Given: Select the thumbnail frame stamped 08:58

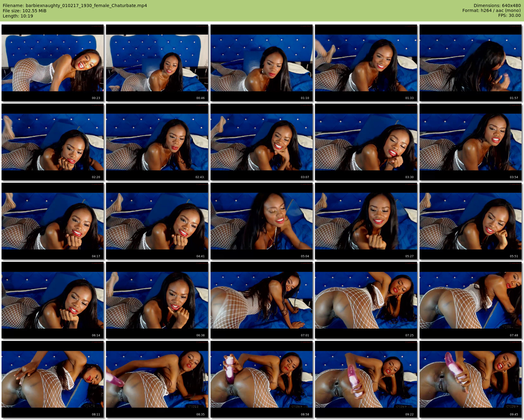Looking at the screenshot, I should 262,379.
